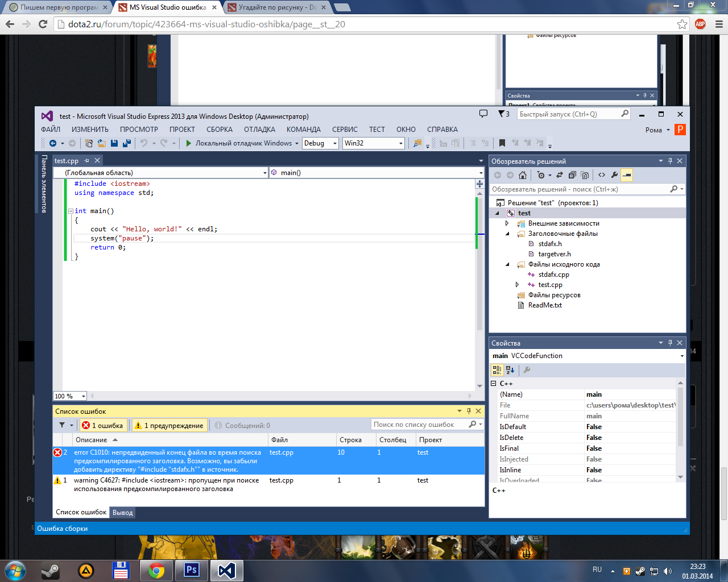
Task: Open Photoshop from the Windows taskbar
Action: tap(192, 571)
